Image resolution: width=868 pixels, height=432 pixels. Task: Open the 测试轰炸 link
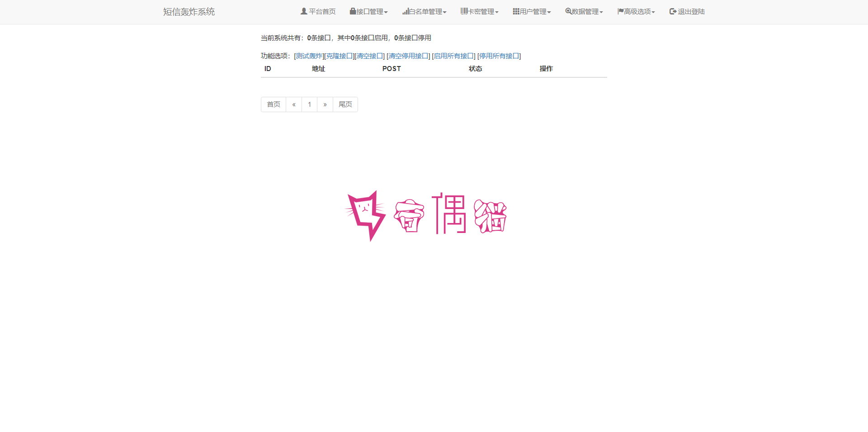point(309,56)
